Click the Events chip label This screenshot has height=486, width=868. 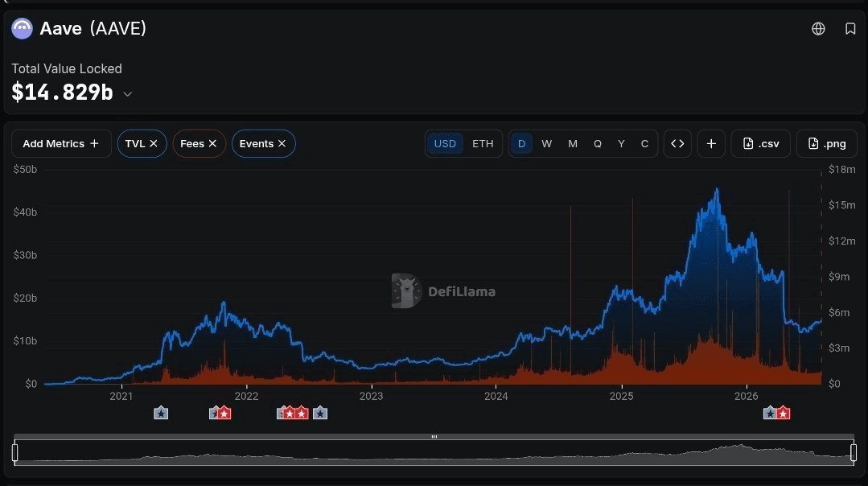tap(257, 144)
